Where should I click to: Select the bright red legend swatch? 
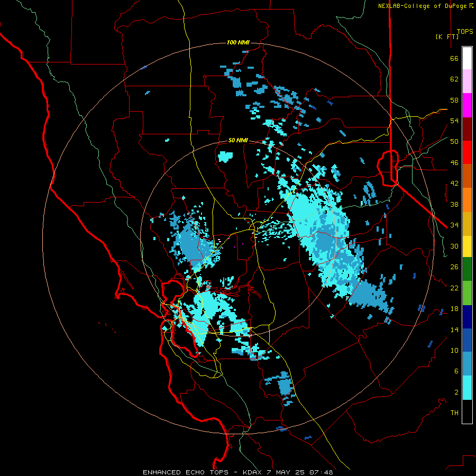pyautogui.click(x=467, y=152)
